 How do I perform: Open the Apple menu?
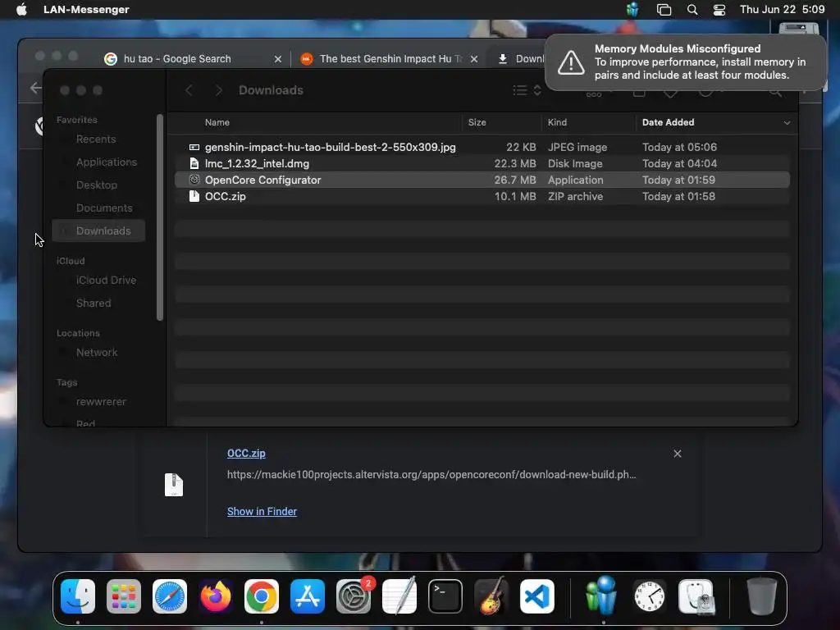pos(21,10)
